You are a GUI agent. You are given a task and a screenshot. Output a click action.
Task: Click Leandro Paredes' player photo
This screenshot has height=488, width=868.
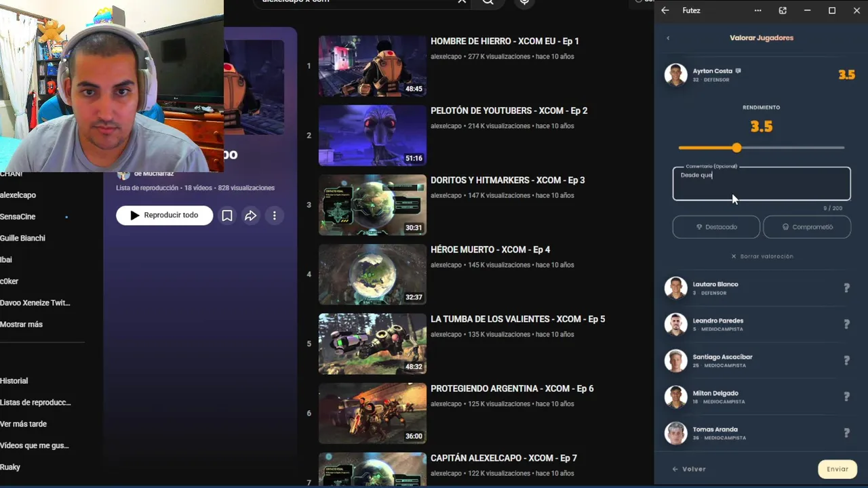(675, 324)
